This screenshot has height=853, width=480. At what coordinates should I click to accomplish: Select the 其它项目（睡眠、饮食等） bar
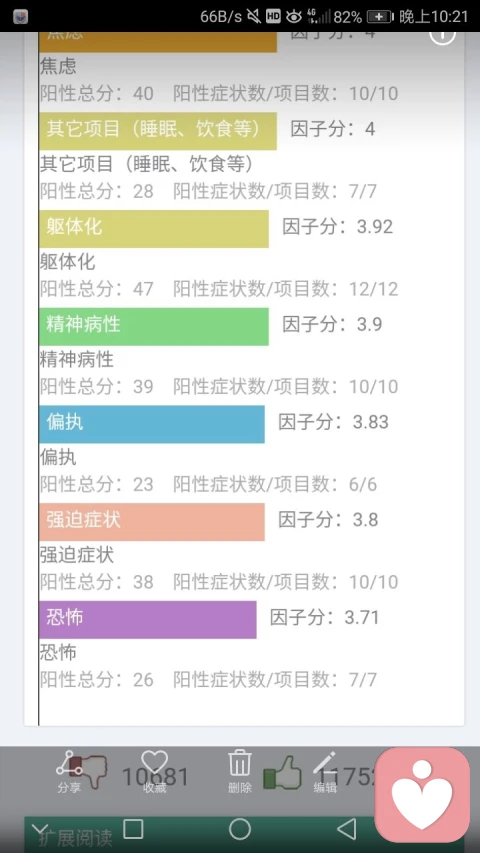coord(158,131)
